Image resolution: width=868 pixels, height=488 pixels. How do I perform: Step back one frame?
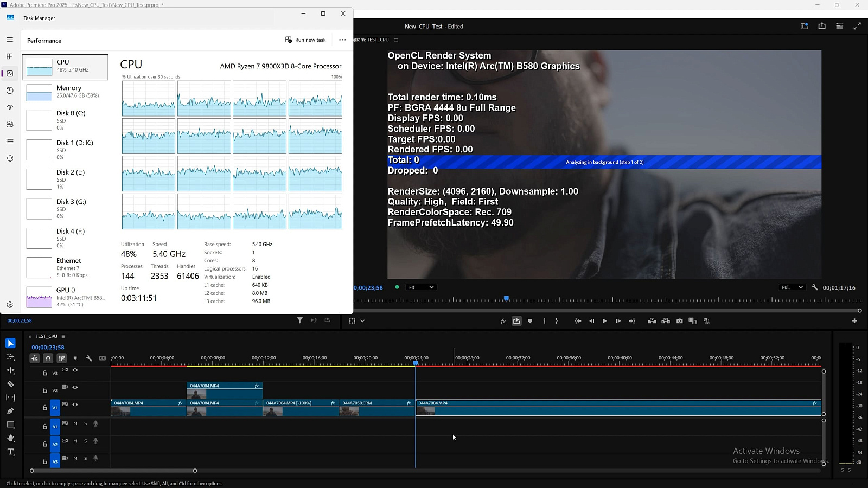tap(591, 321)
